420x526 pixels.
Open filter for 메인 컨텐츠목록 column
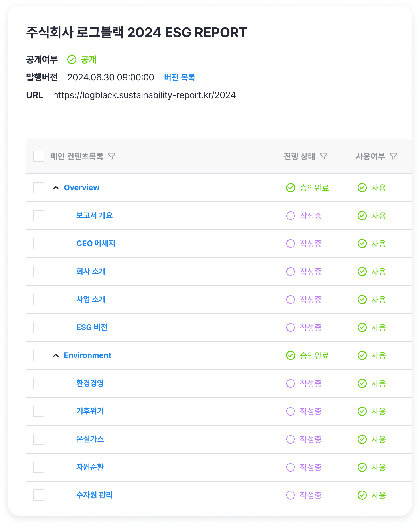[x=112, y=156]
